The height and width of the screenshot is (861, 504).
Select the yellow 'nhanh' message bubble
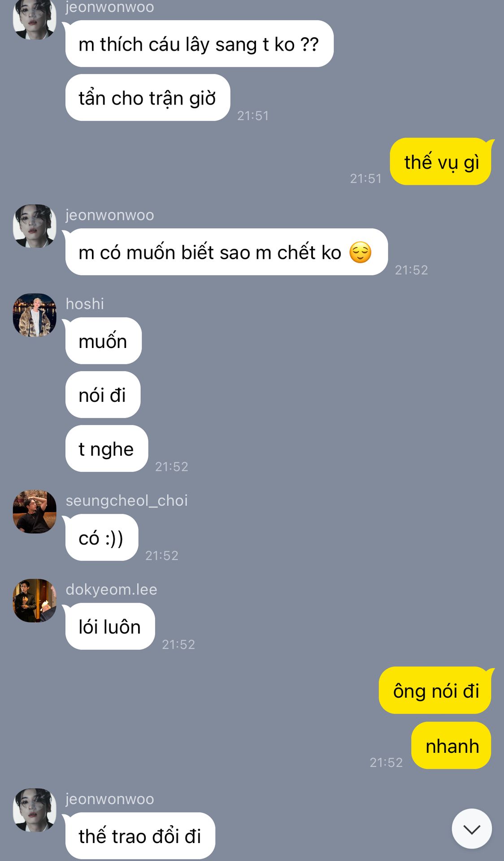click(x=451, y=745)
